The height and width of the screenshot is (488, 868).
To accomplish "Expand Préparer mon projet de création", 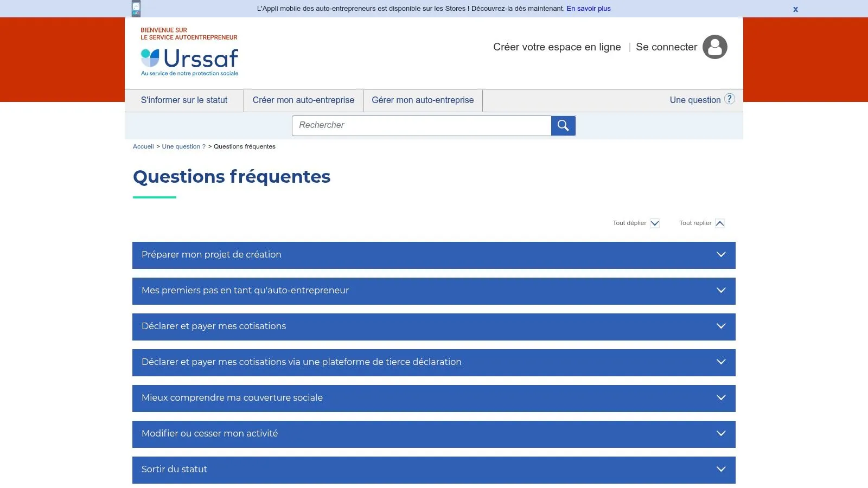I will [x=434, y=255].
